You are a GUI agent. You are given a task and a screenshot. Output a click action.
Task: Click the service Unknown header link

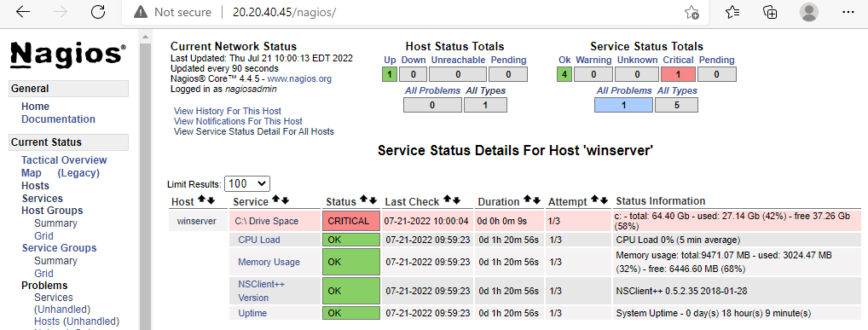[637, 60]
